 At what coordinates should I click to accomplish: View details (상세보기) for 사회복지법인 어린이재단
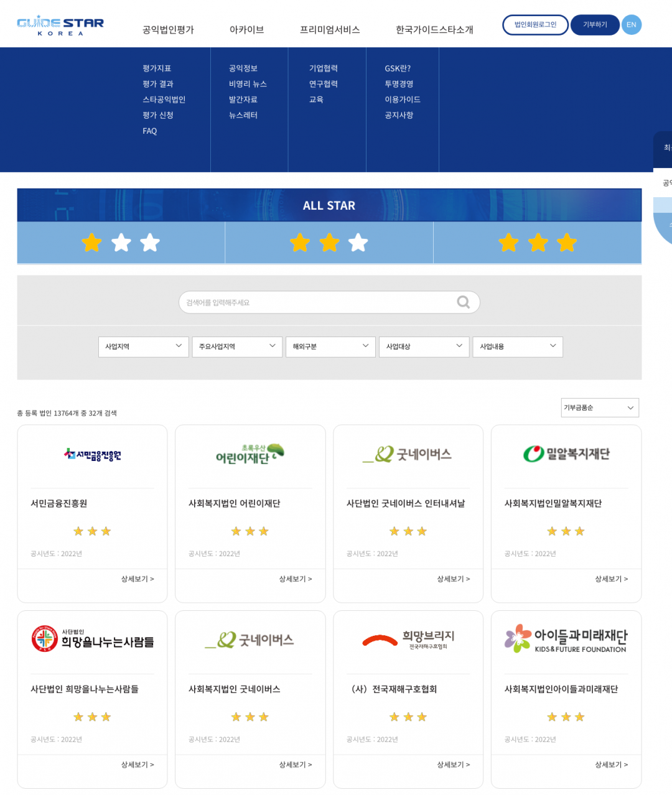tap(296, 579)
